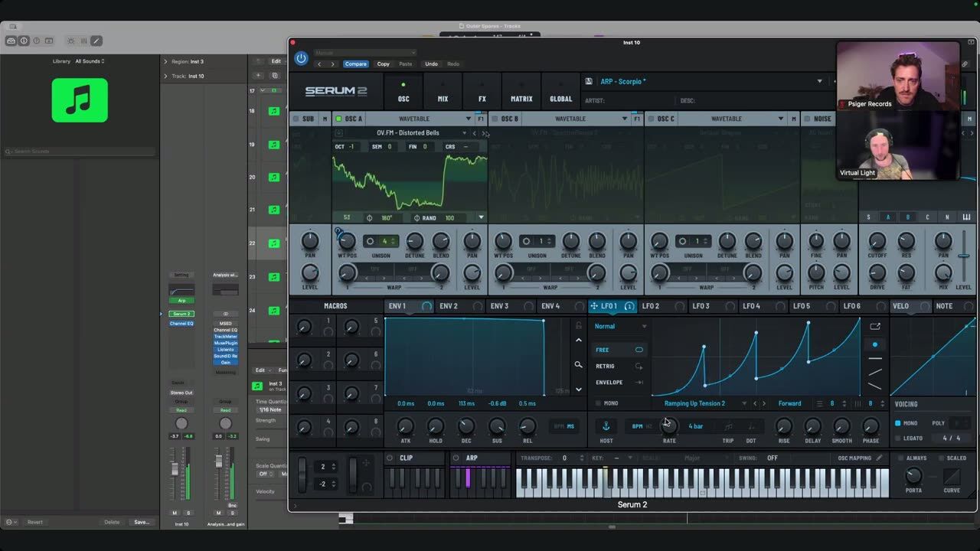Open Logic Library toolbar button
The width and height of the screenshot is (980, 551).
12,41
